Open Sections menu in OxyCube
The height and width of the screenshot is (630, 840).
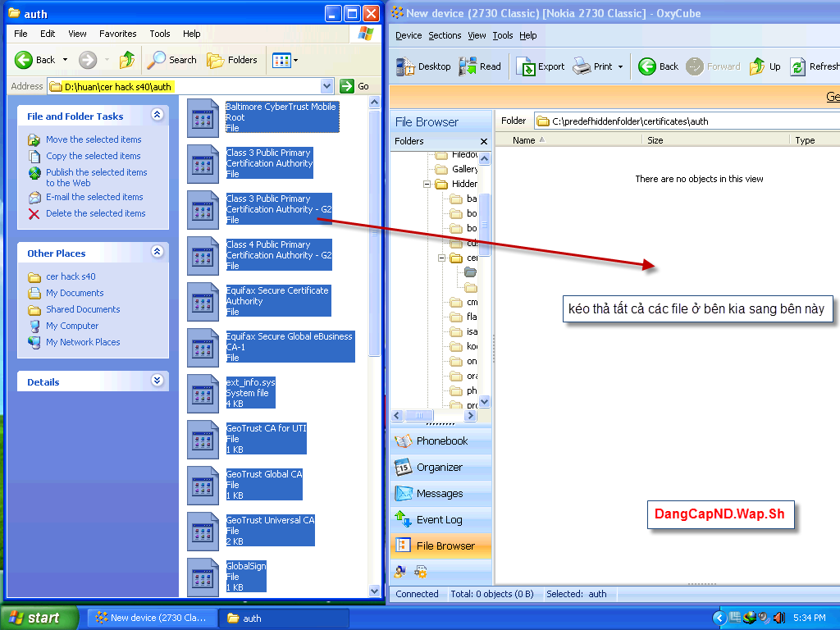coord(445,35)
